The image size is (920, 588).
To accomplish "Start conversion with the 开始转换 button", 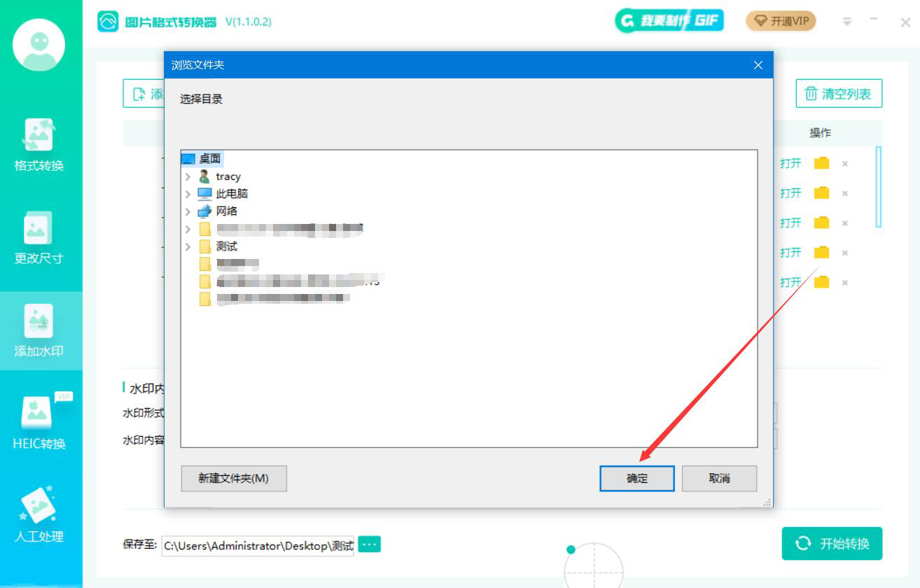I will pyautogui.click(x=832, y=544).
